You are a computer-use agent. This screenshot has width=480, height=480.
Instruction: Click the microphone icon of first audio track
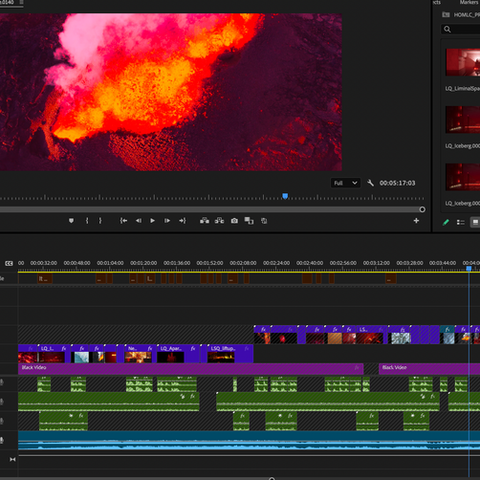(2, 382)
